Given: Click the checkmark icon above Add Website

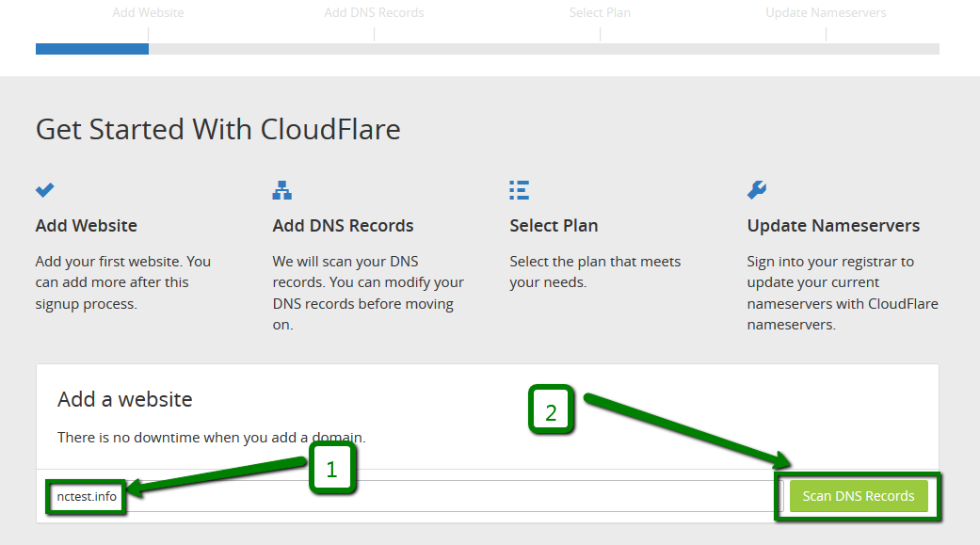Looking at the screenshot, I should coord(45,190).
